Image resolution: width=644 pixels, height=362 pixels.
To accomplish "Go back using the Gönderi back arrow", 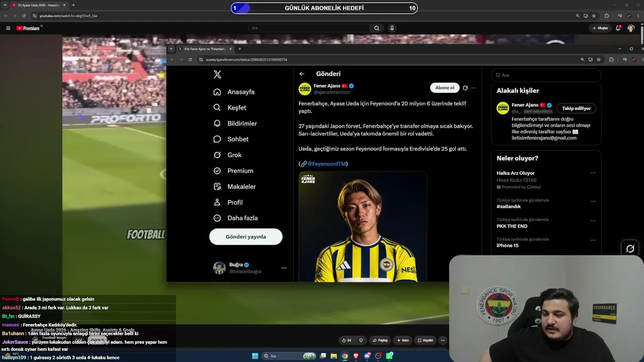I will point(302,74).
